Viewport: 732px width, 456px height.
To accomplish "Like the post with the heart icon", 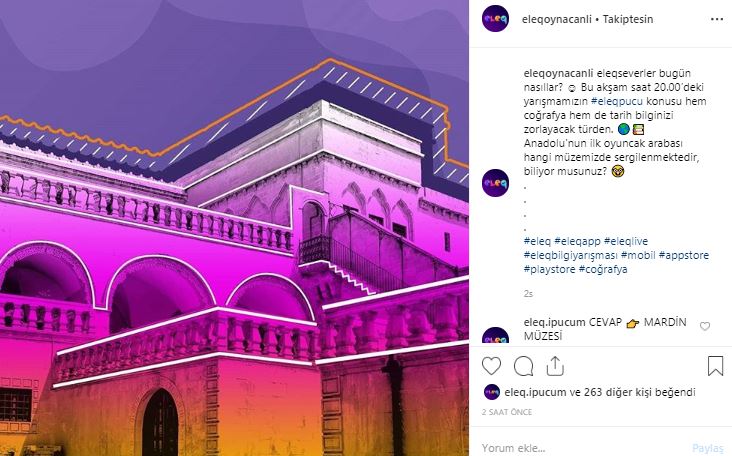I will click(491, 366).
